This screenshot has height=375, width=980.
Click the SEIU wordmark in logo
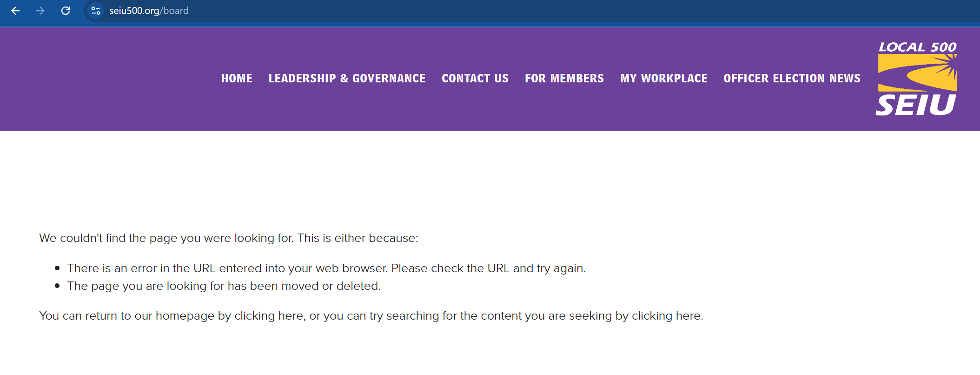pos(915,105)
